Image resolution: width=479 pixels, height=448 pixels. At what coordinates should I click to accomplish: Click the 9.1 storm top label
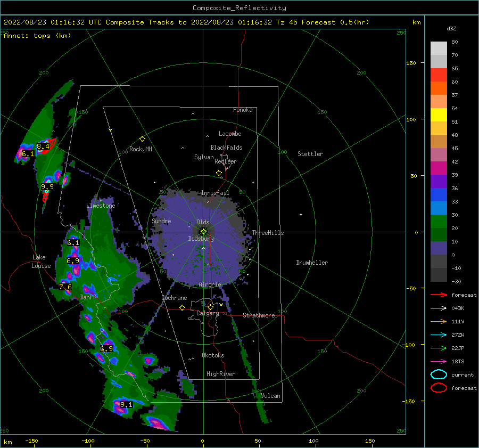[126, 404]
